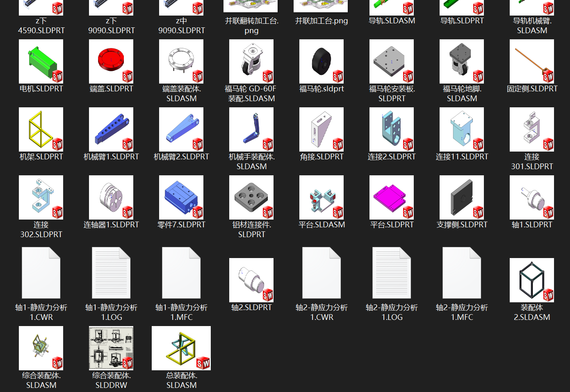Click the z下 9090.SLDPRT file name
This screenshot has height=392, width=570.
pos(111,25)
